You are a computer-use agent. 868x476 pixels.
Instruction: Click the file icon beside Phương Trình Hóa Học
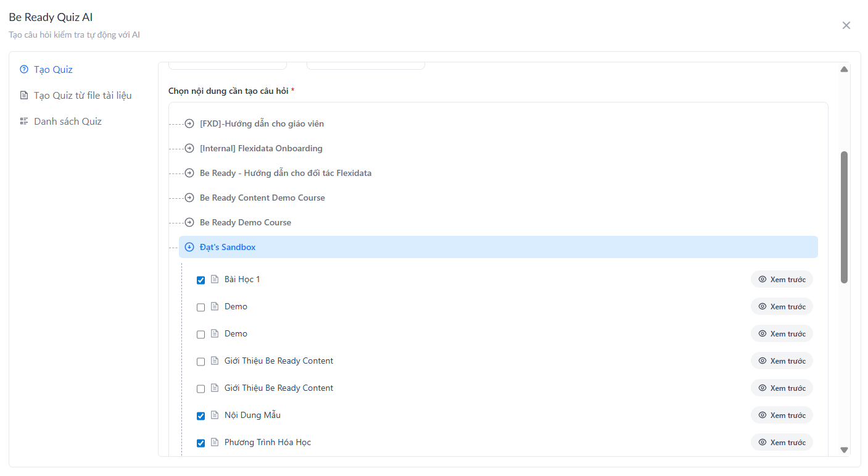coord(215,442)
